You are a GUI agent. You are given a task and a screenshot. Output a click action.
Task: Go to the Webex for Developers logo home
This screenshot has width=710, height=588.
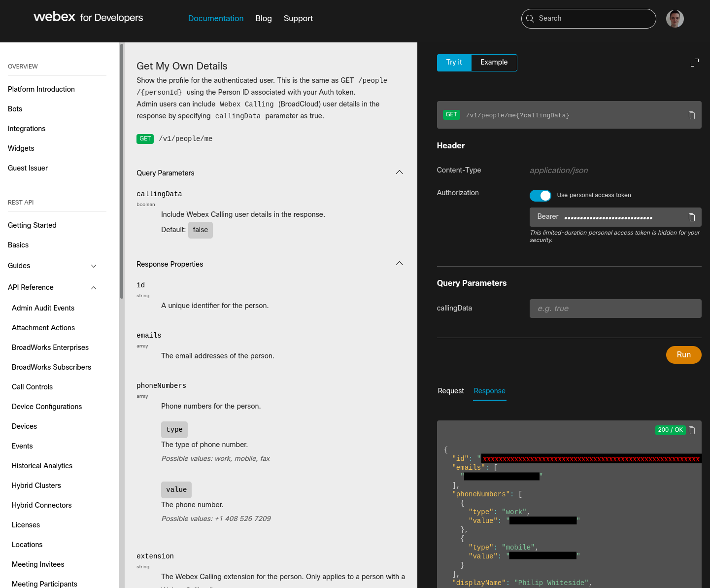coord(88,17)
